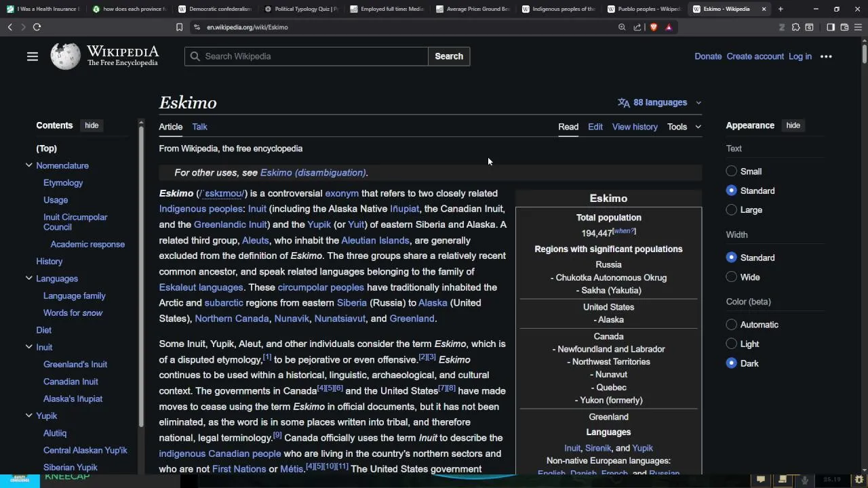Open the Eskaleut languages link
Viewport: 868px width, 488px height.
201,287
